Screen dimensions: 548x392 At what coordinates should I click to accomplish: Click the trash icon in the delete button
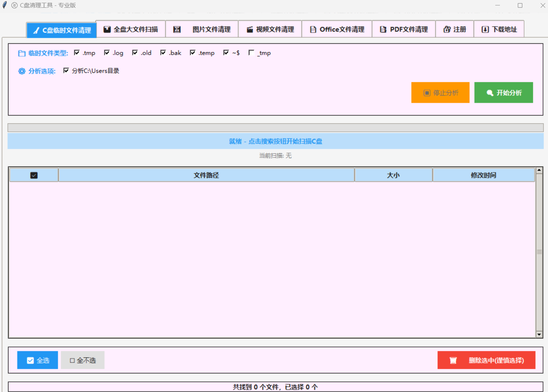(453, 360)
